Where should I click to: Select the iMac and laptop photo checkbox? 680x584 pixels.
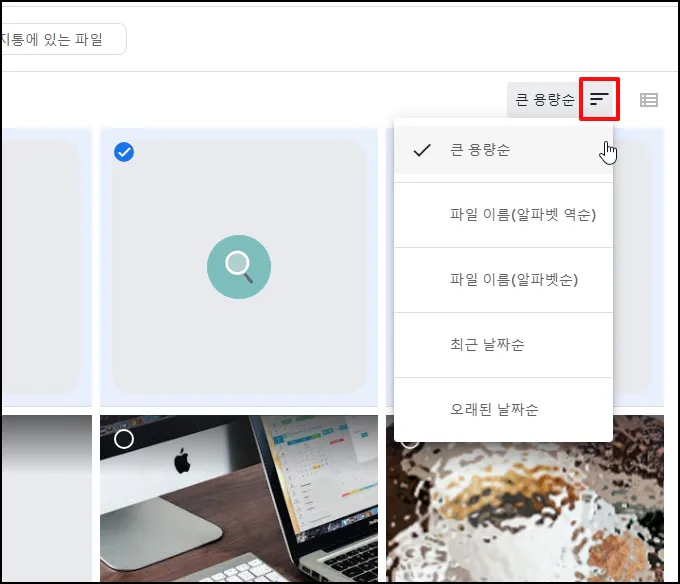tap(124, 439)
